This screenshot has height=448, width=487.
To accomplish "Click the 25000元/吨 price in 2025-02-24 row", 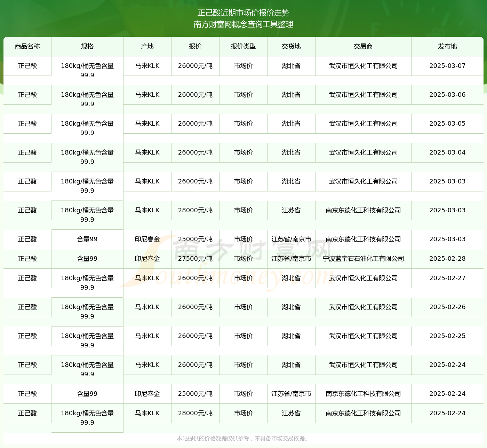I will (x=195, y=394).
